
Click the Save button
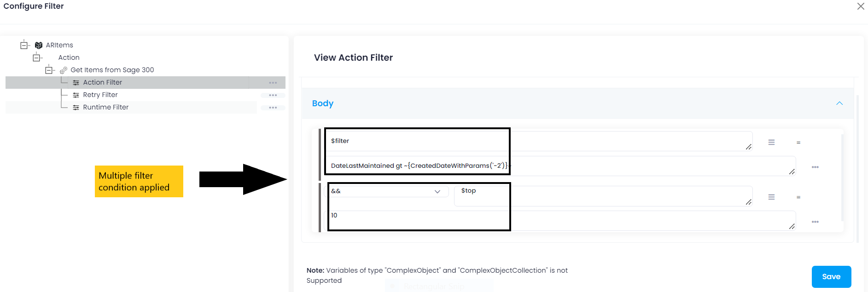point(831,276)
